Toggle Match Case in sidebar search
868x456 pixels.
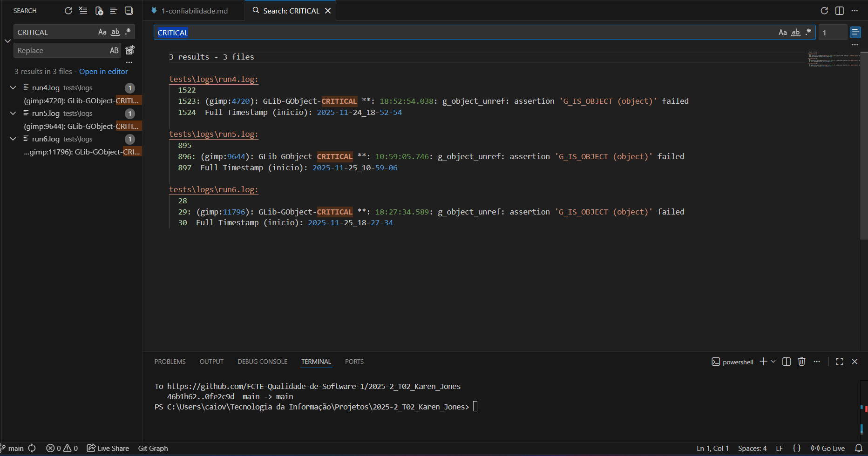pos(102,32)
